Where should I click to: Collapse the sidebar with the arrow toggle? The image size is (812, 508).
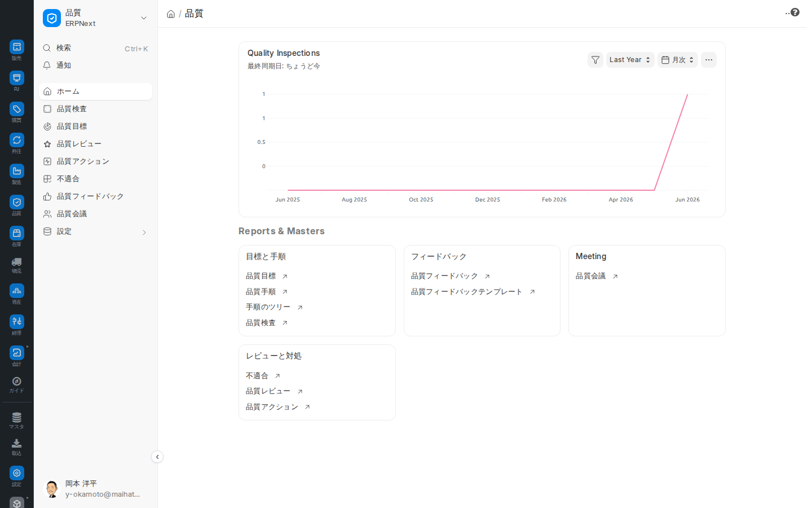coord(157,457)
